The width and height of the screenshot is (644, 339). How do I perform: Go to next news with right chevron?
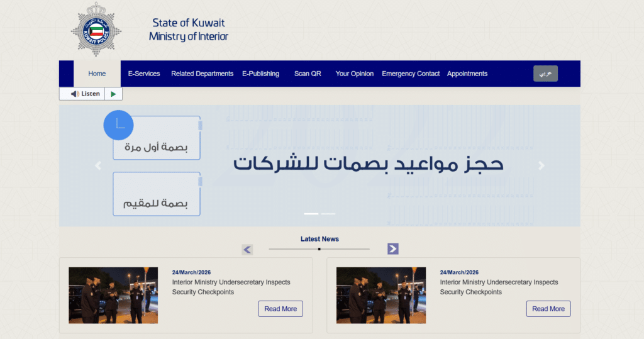393,249
